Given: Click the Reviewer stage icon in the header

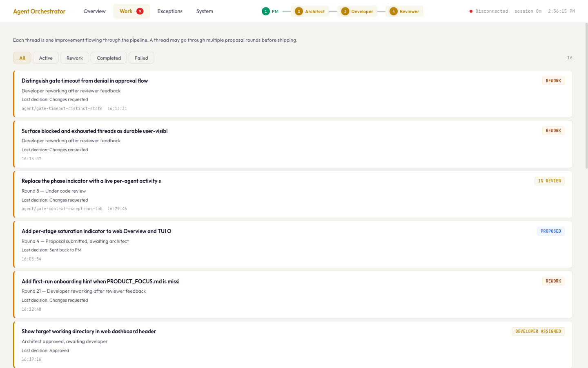Looking at the screenshot, I should pos(393,11).
